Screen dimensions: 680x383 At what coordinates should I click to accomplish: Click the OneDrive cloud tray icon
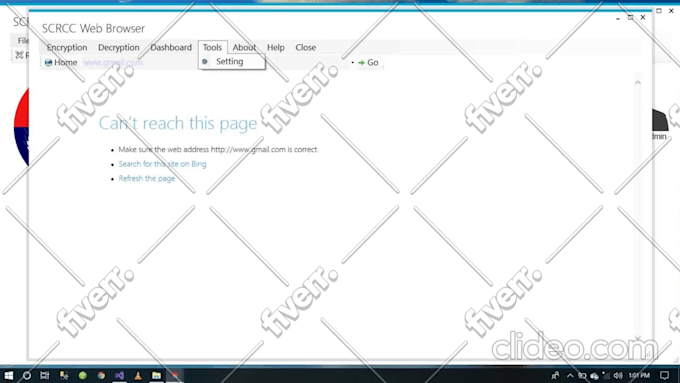[x=594, y=376]
